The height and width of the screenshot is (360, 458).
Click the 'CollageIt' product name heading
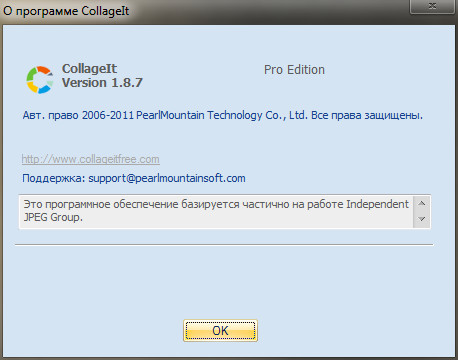click(89, 69)
